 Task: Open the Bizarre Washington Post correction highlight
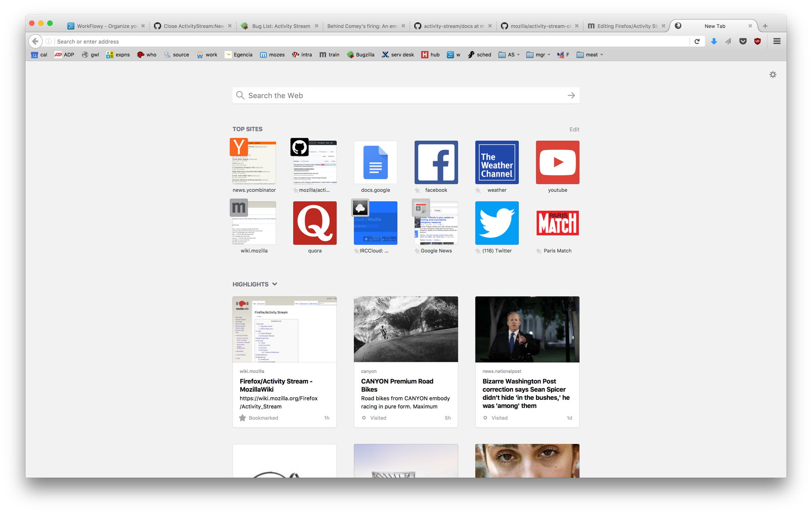527,362
